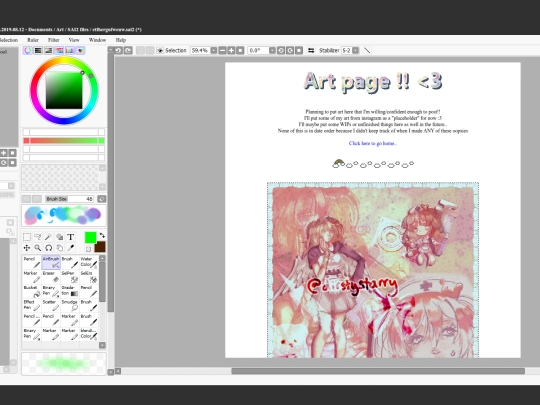This screenshot has width=540, height=405.
Task: Click the red-to-green RGB slider bar
Action: [64, 141]
